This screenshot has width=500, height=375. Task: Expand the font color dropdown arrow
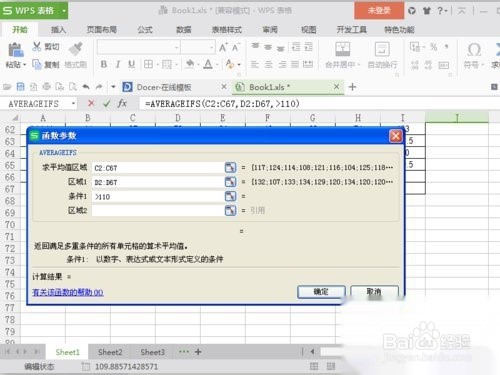point(217,64)
